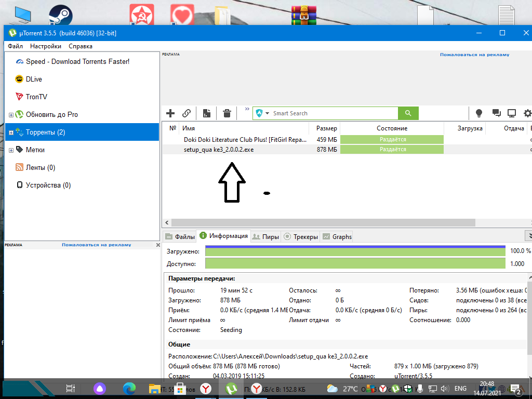This screenshot has height=399, width=532.
Task: Select Обновить до Pro in sidebar
Action: tap(52, 114)
